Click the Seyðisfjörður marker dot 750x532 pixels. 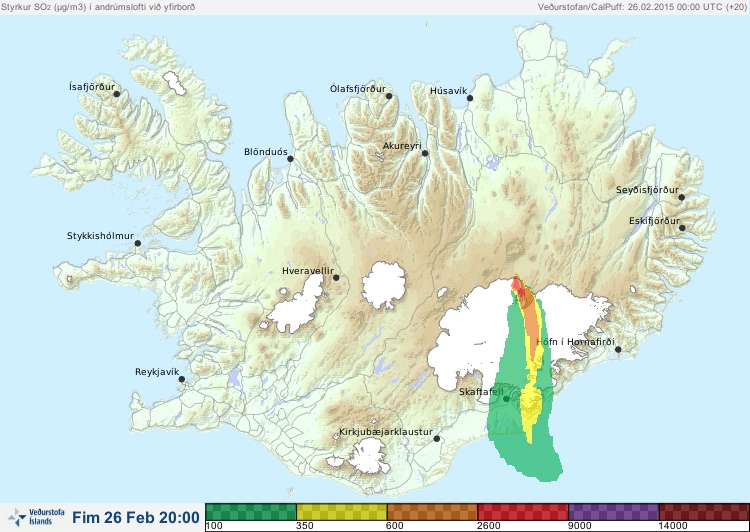point(682,197)
